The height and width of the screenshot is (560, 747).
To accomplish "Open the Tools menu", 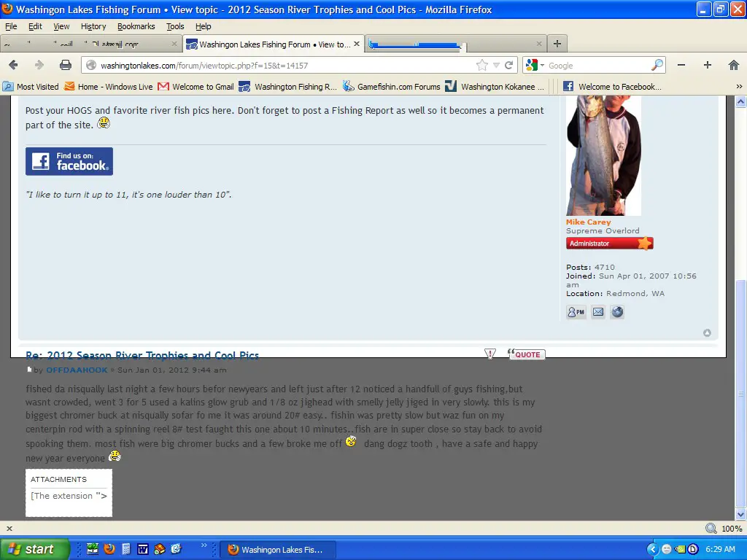I will click(175, 26).
